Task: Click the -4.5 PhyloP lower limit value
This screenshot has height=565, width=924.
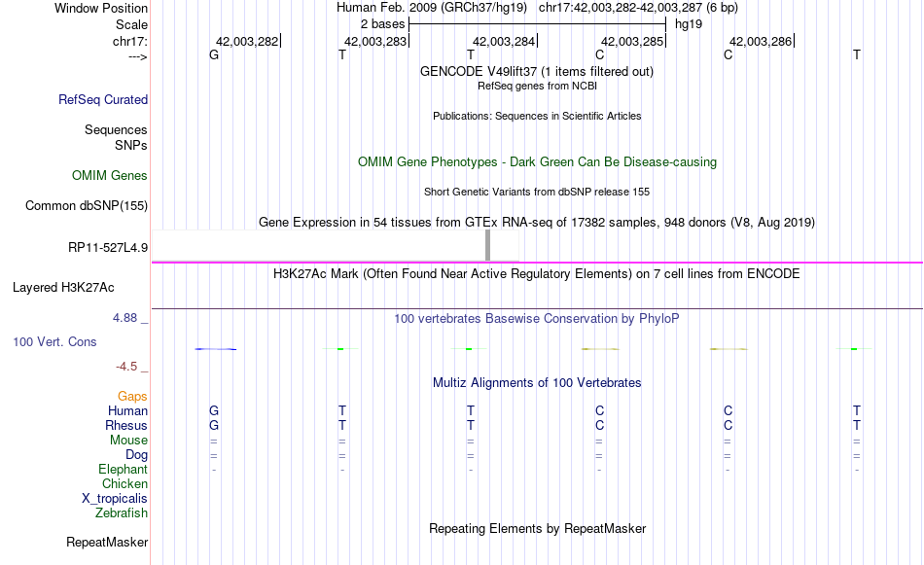Action: tap(126, 367)
